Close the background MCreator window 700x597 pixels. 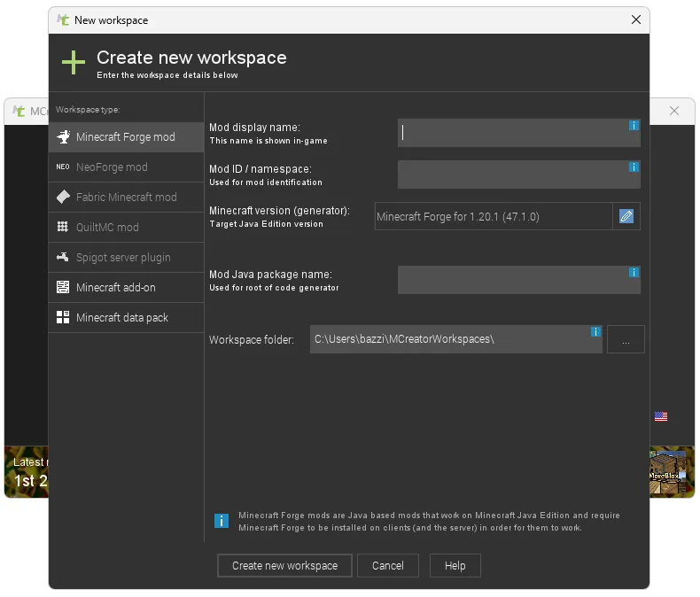pyautogui.click(x=674, y=111)
